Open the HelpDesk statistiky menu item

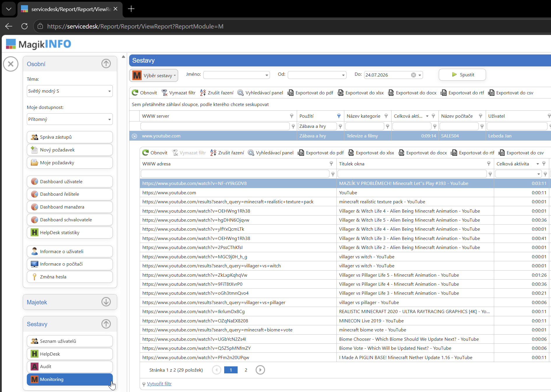pos(70,232)
